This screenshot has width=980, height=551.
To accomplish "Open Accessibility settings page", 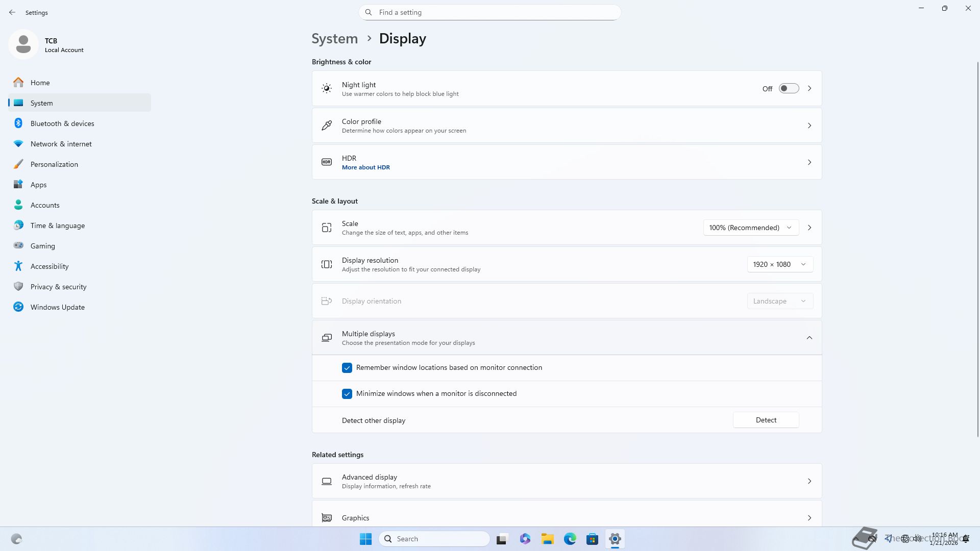I will 49,266.
